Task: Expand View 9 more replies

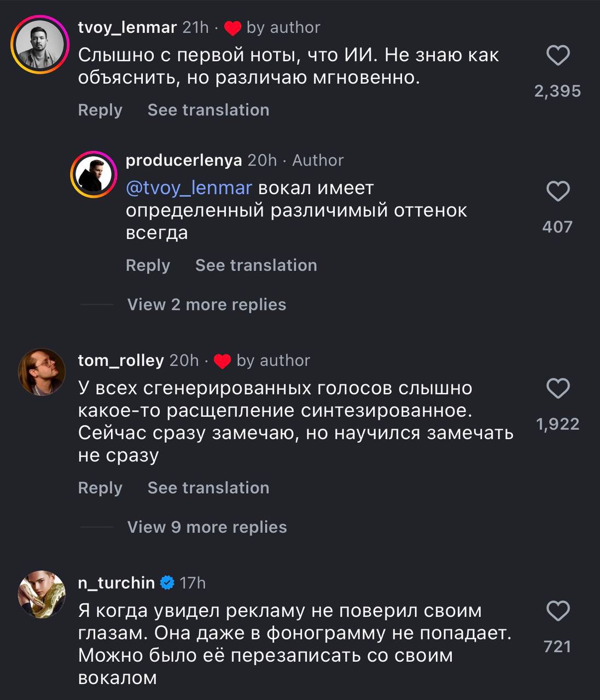Action: [x=207, y=527]
